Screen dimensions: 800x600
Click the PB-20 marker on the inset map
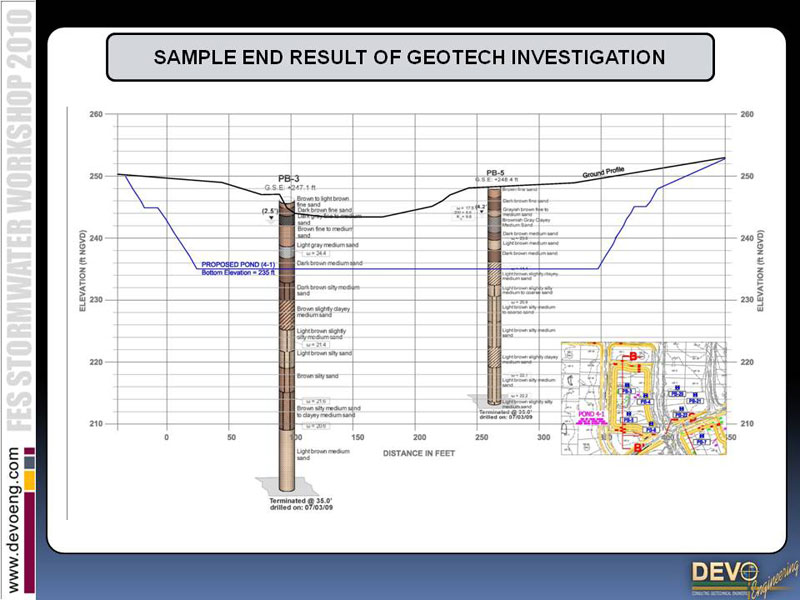point(677,395)
